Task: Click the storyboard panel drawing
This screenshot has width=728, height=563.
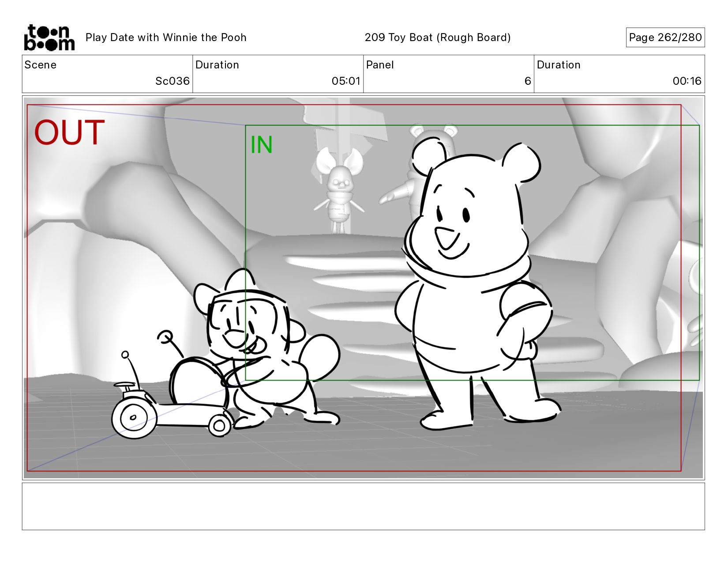Action: 363,288
